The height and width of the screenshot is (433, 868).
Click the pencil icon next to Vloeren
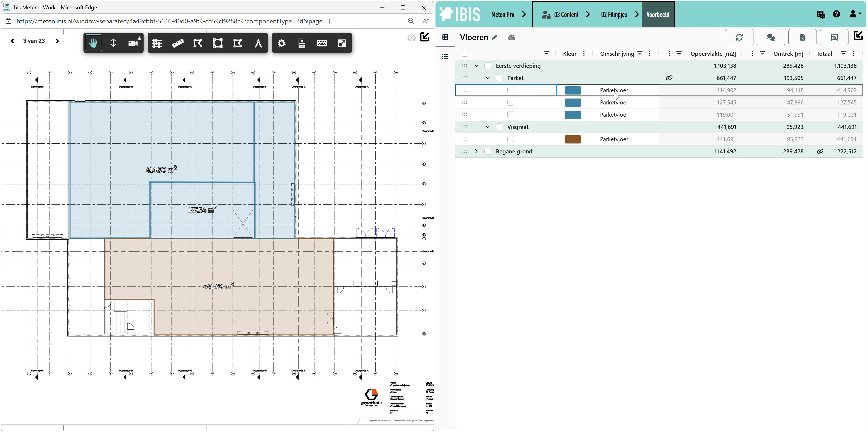pos(495,37)
